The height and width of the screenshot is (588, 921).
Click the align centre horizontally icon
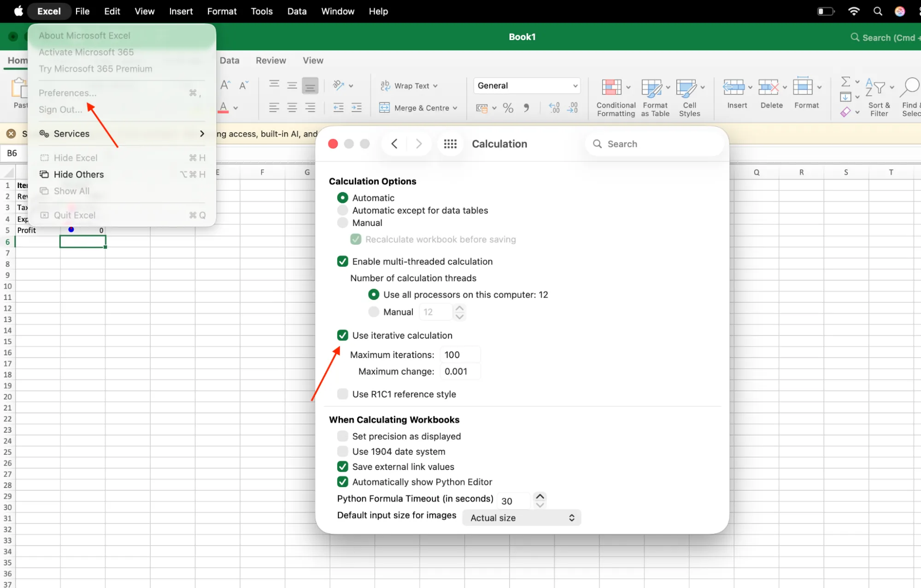click(x=292, y=108)
